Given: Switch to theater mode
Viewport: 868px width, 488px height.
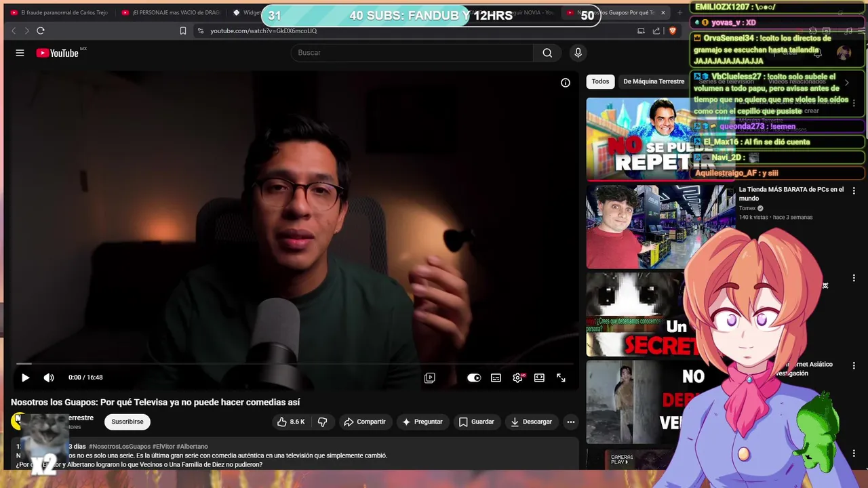Looking at the screenshot, I should coord(539,378).
